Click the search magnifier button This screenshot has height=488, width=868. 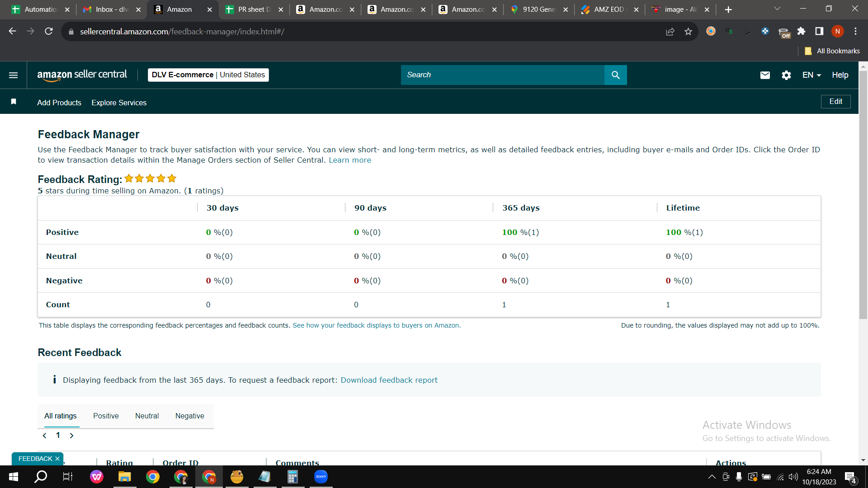point(615,75)
